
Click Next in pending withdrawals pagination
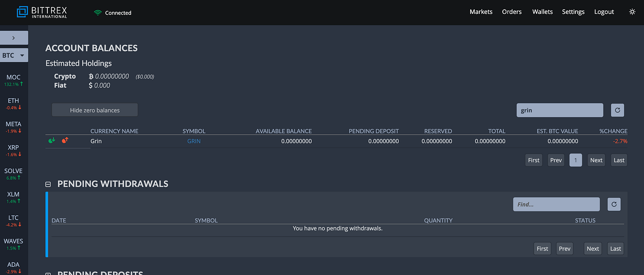(593, 248)
